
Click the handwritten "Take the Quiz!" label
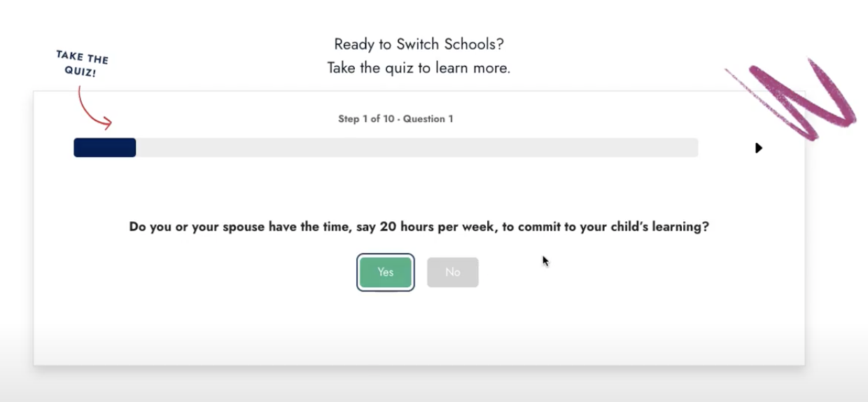click(x=82, y=63)
